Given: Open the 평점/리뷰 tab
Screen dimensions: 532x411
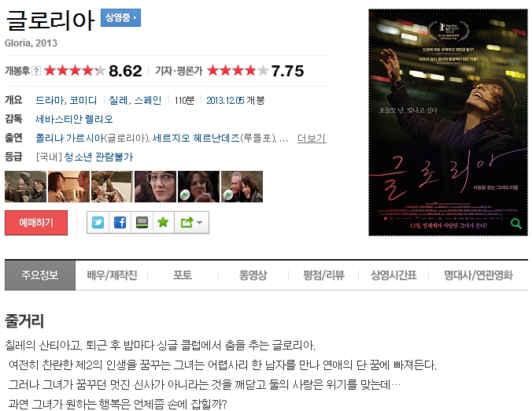Looking at the screenshot, I should [x=323, y=275].
